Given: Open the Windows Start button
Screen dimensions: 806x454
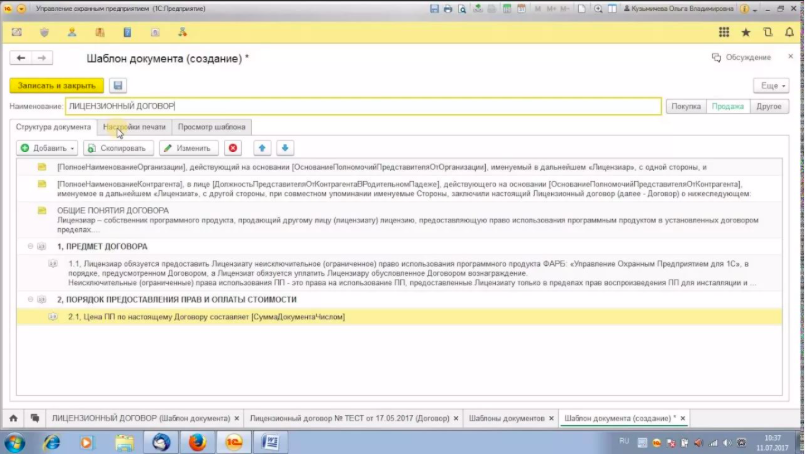Looking at the screenshot, I should pos(14,442).
